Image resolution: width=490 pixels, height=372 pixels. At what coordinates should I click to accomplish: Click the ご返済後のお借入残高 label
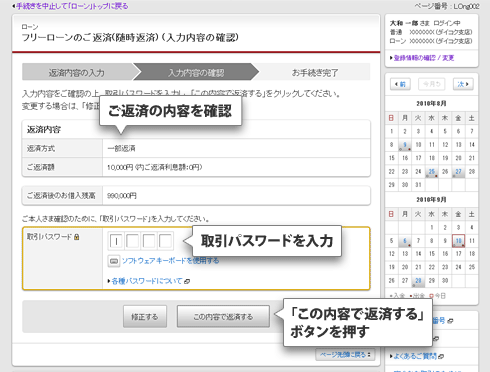(x=61, y=195)
